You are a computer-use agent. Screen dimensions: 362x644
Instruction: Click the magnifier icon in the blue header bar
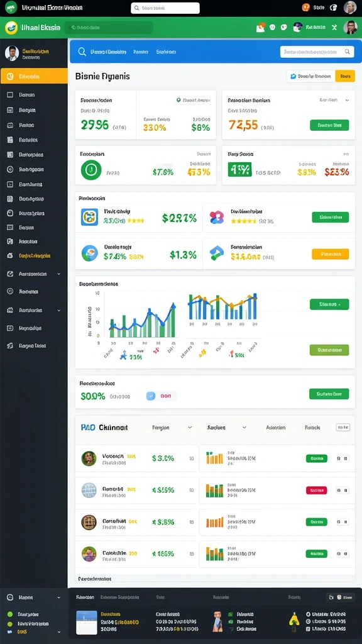[82, 52]
